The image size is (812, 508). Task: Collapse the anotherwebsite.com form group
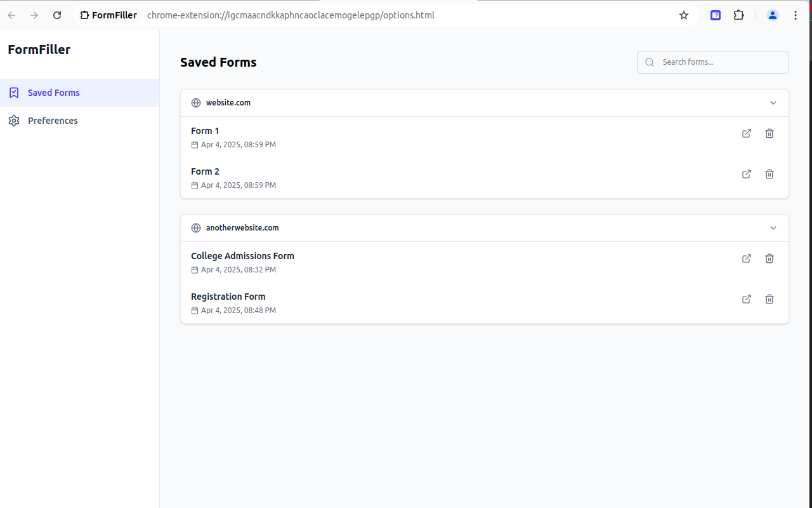point(773,227)
